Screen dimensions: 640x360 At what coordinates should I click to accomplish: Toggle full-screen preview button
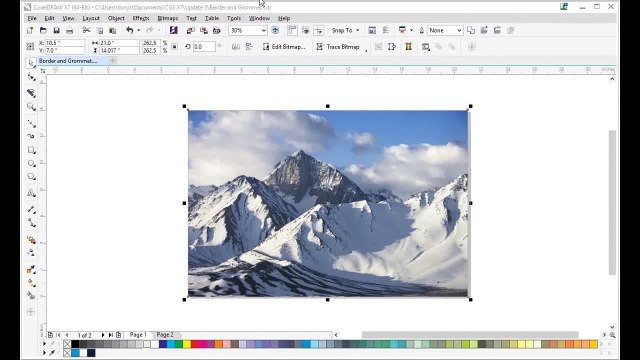(275, 30)
